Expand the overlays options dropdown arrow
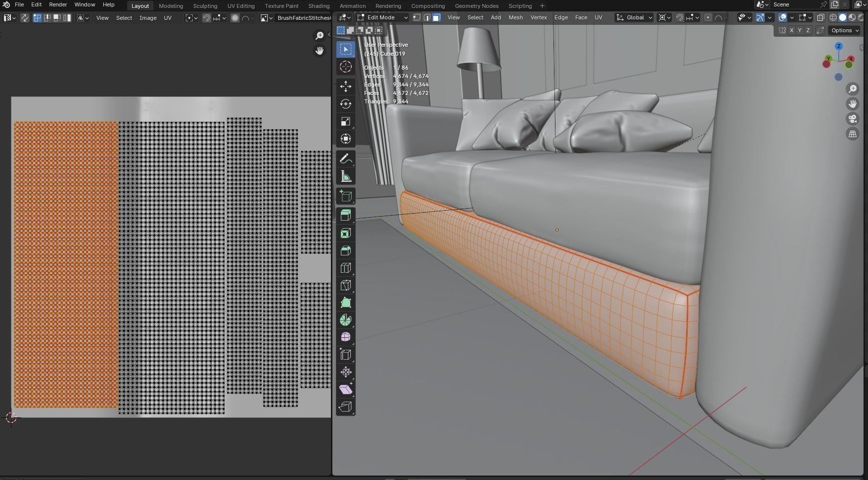 pos(792,17)
